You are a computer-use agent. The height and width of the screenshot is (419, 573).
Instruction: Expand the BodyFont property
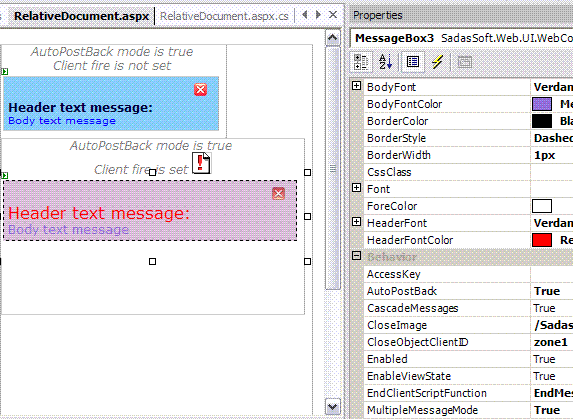point(356,86)
